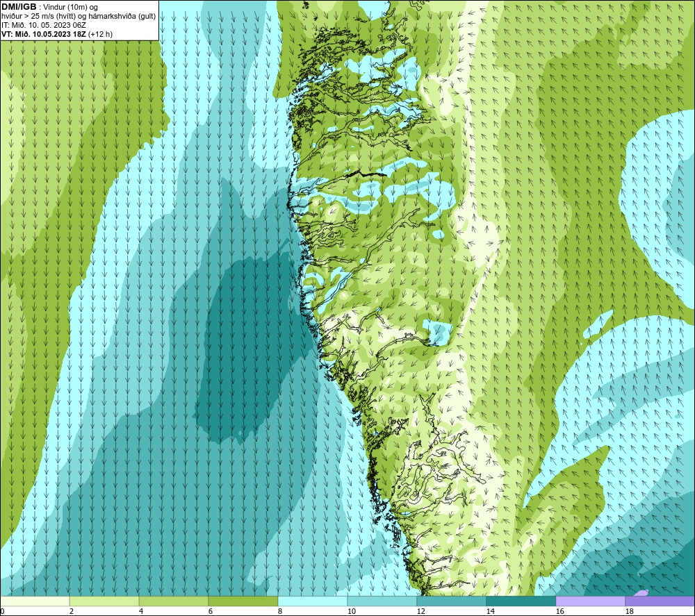The width and height of the screenshot is (695, 616).
Task: Click the pale yellow 0–2 m/s legend swatch
Action: 35,601
